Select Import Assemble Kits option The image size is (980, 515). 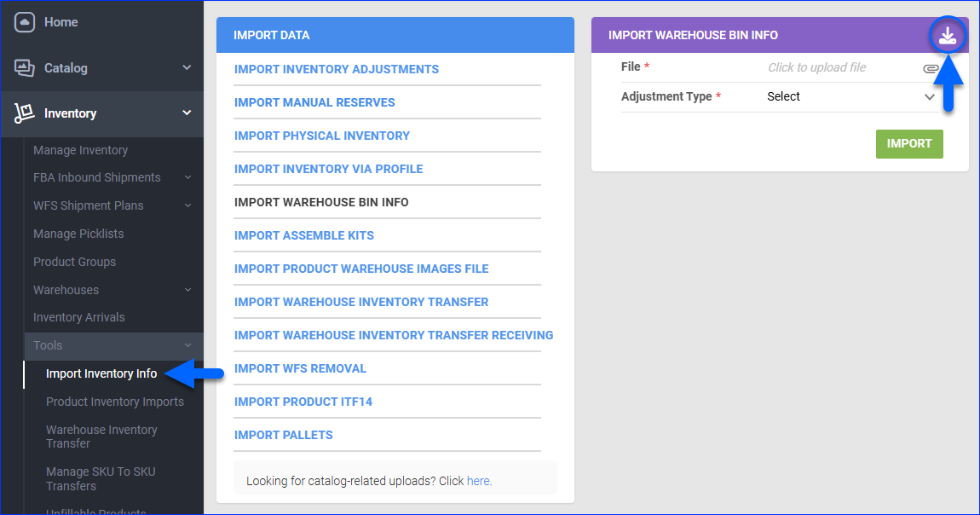point(303,235)
